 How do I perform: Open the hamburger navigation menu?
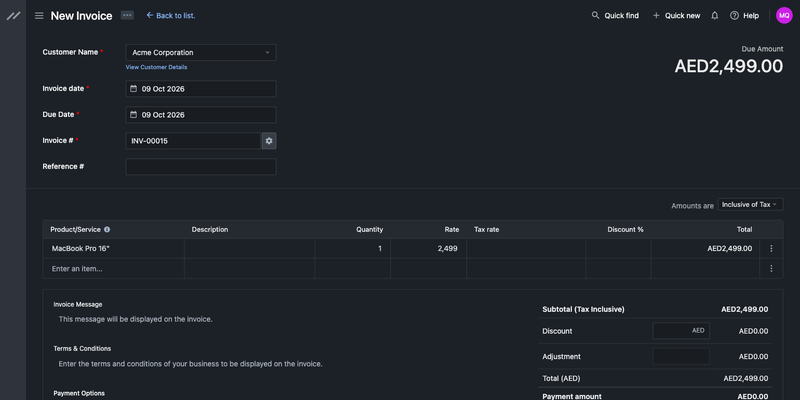(39, 16)
